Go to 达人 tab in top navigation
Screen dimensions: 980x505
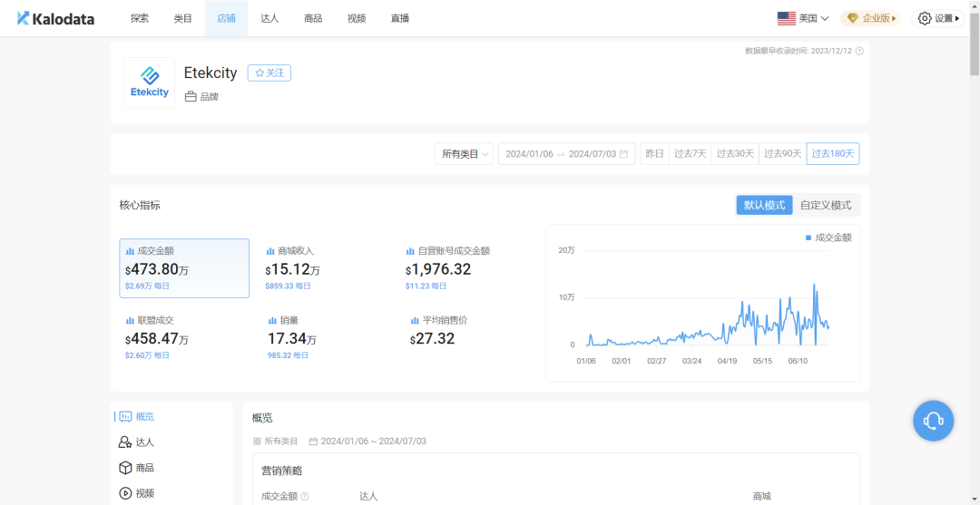269,18
